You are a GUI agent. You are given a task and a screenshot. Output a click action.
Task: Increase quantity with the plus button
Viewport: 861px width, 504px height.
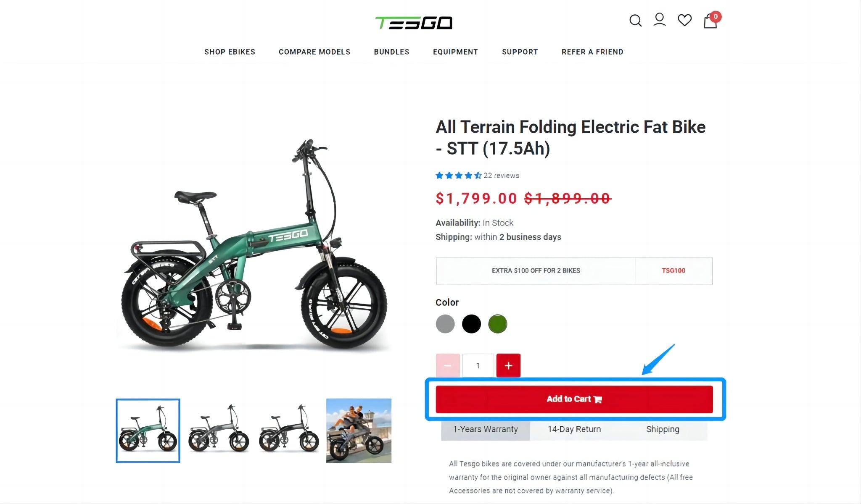[508, 365]
